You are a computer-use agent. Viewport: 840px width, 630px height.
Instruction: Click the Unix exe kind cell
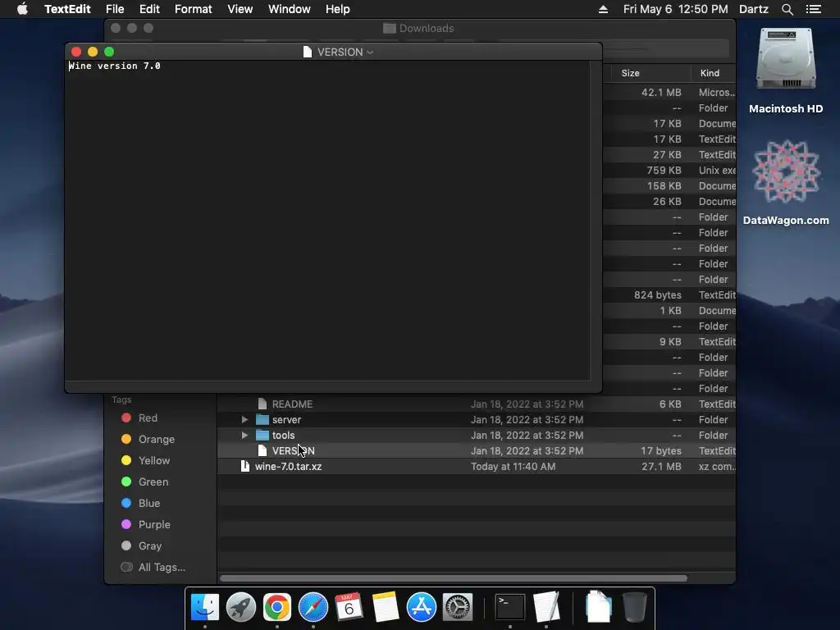pos(717,171)
